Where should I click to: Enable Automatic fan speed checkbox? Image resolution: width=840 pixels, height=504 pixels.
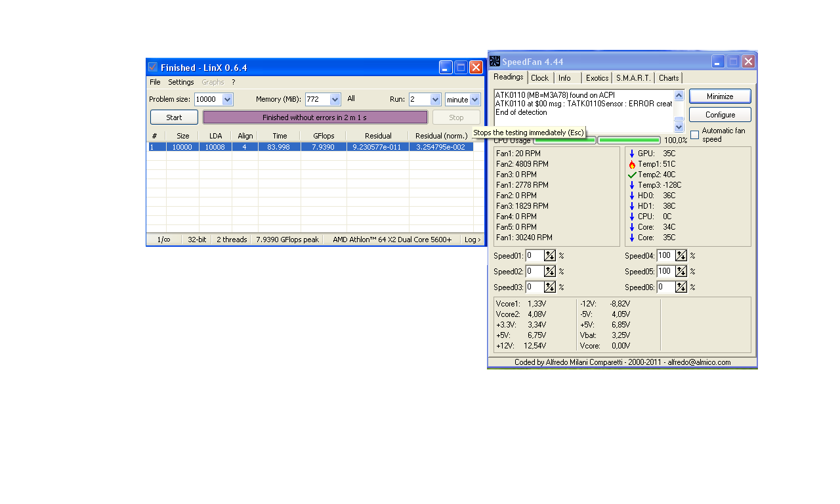coord(695,135)
